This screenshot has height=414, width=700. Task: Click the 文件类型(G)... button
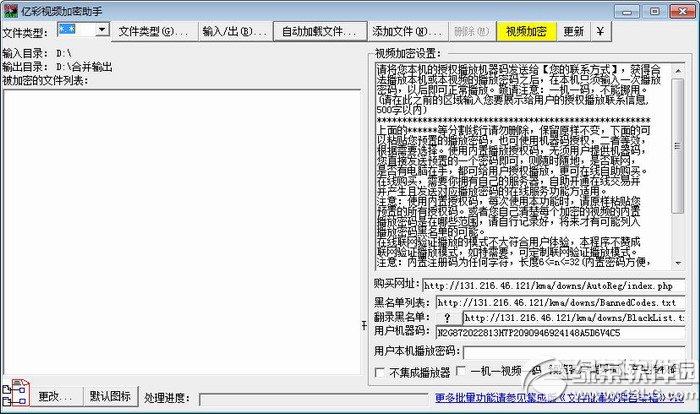[x=154, y=32]
